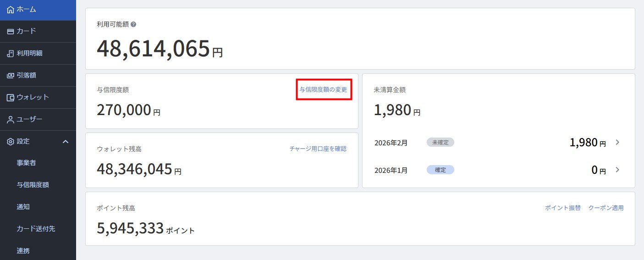
Task: Click the user icon beside ユーザー
Action: [11, 120]
